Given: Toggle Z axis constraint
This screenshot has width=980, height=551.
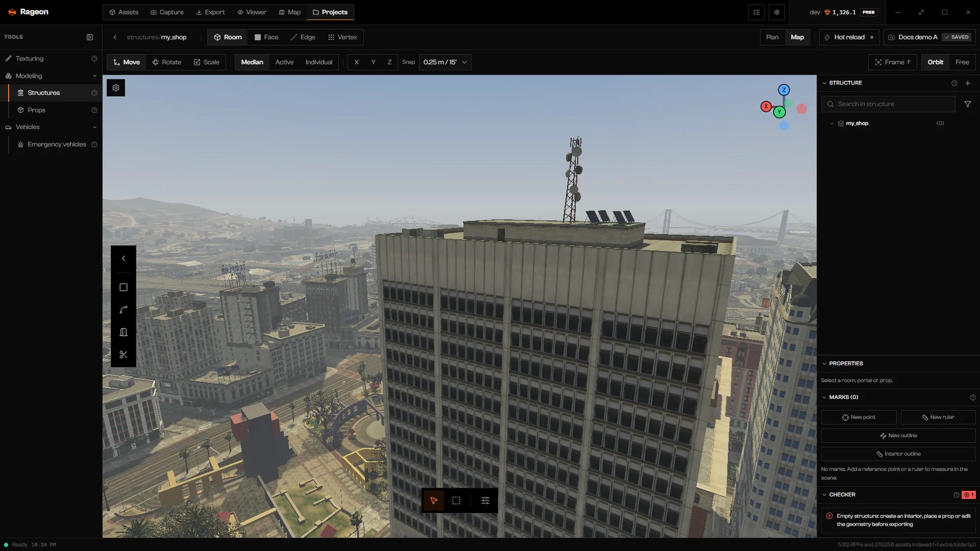Looking at the screenshot, I should pos(389,62).
